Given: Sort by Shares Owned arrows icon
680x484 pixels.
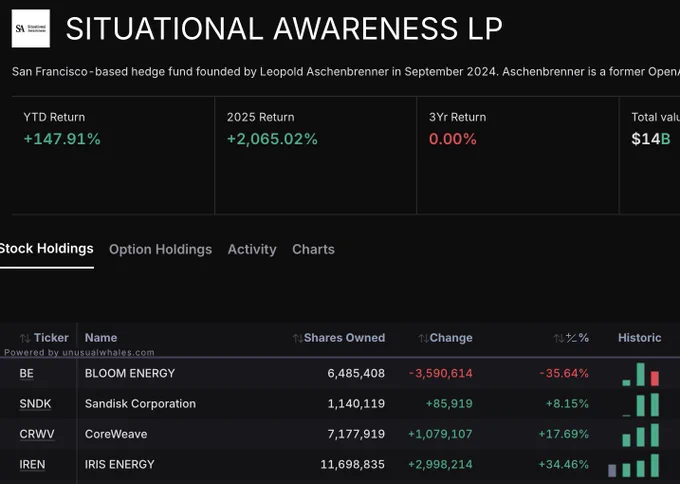Looking at the screenshot, I should [298, 338].
